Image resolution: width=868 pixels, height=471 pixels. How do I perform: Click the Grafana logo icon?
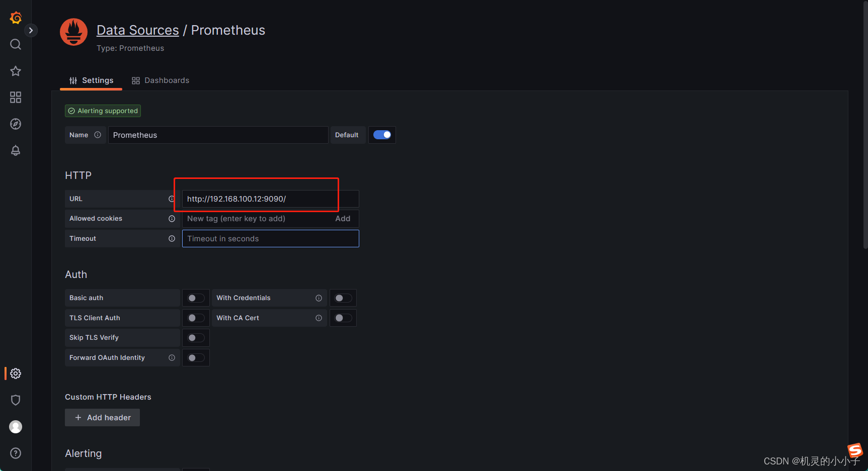(16, 18)
